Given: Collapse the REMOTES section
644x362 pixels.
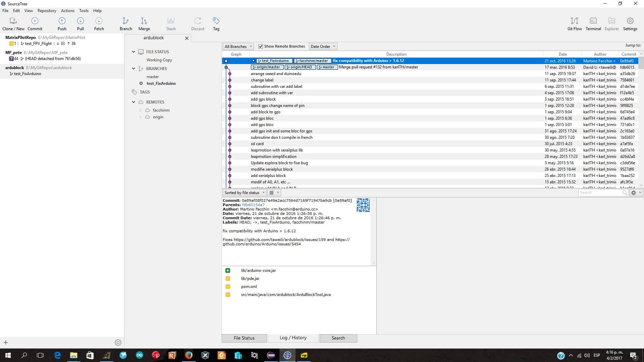Looking at the screenshot, I should pos(133,102).
